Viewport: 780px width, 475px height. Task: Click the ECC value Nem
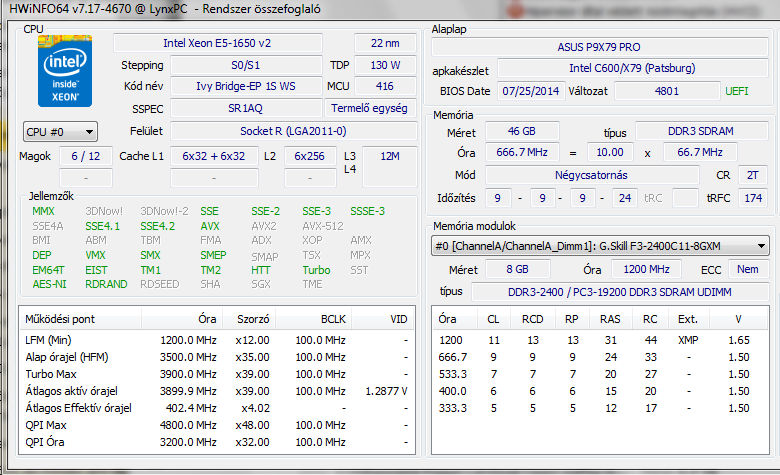[748, 269]
